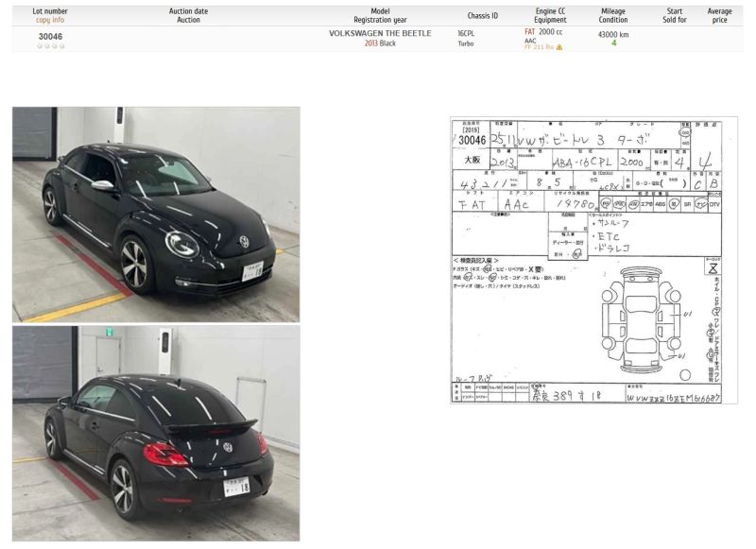Click the star rating icons below lot 30046
Viewport: 756px width, 549px height.
tap(50, 46)
